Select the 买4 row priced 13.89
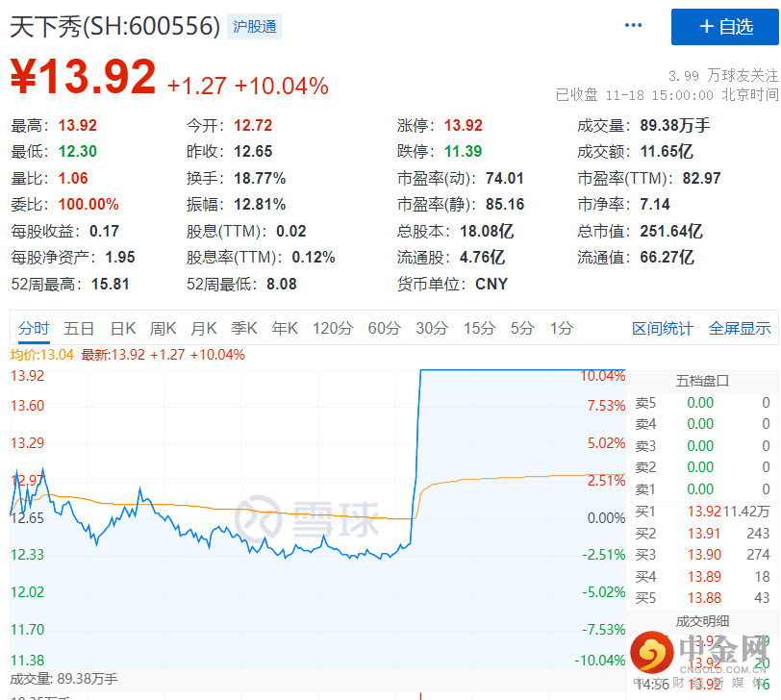 point(702,577)
